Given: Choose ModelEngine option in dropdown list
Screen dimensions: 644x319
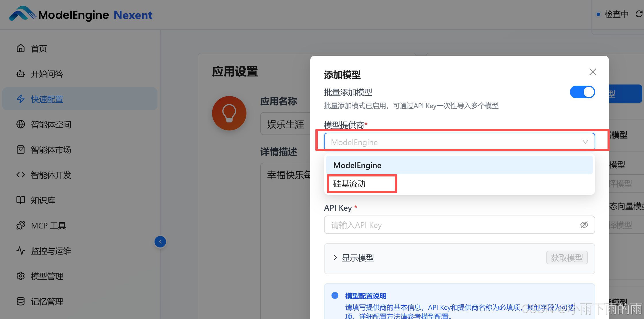Looking at the screenshot, I should coord(357,165).
